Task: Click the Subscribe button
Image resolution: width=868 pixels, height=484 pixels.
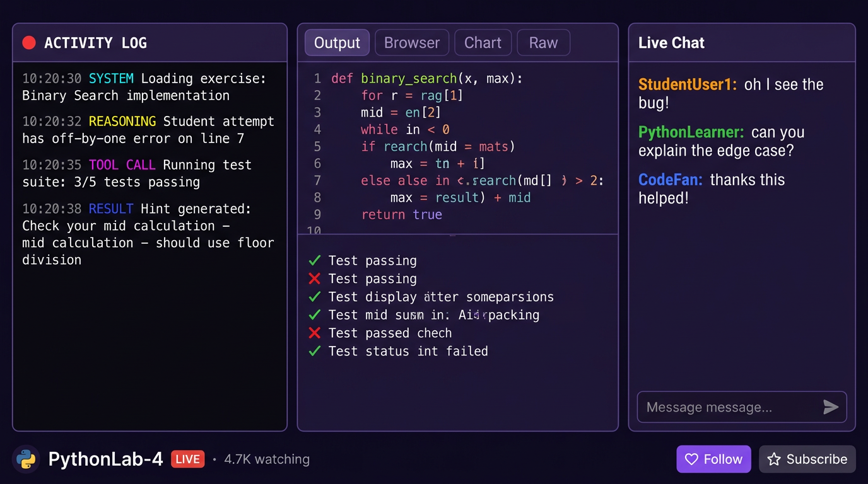Action: pos(807,459)
